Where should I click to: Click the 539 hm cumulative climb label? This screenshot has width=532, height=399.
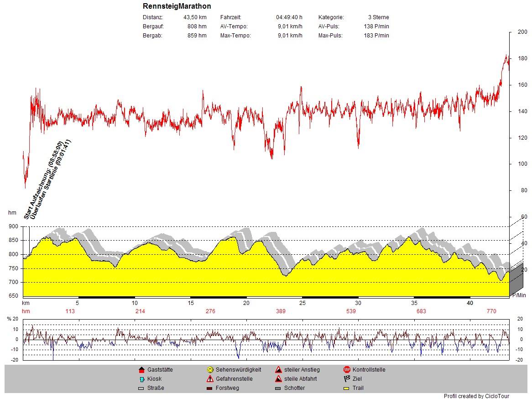[x=350, y=311]
